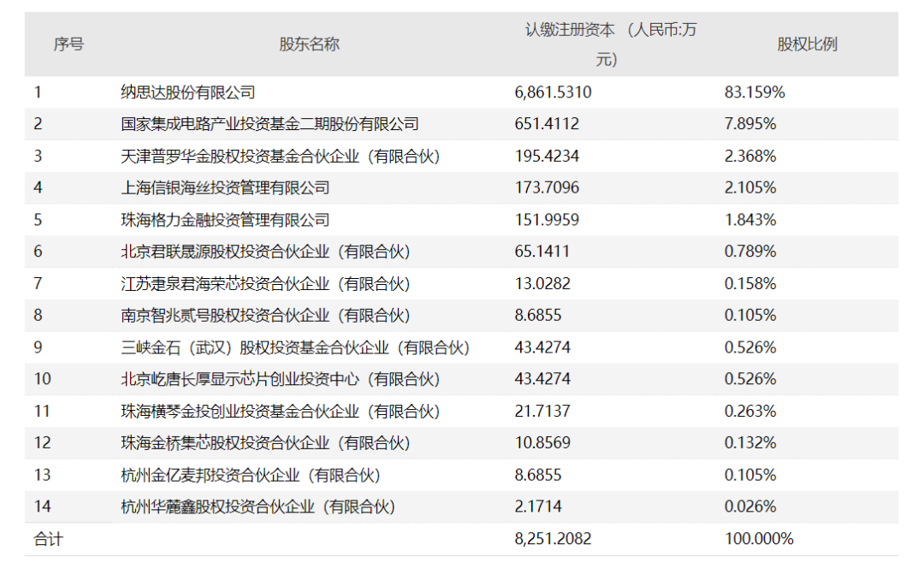
Task: Select 北京君联晟源股权投资合伙企业 cell
Action: coord(265,252)
